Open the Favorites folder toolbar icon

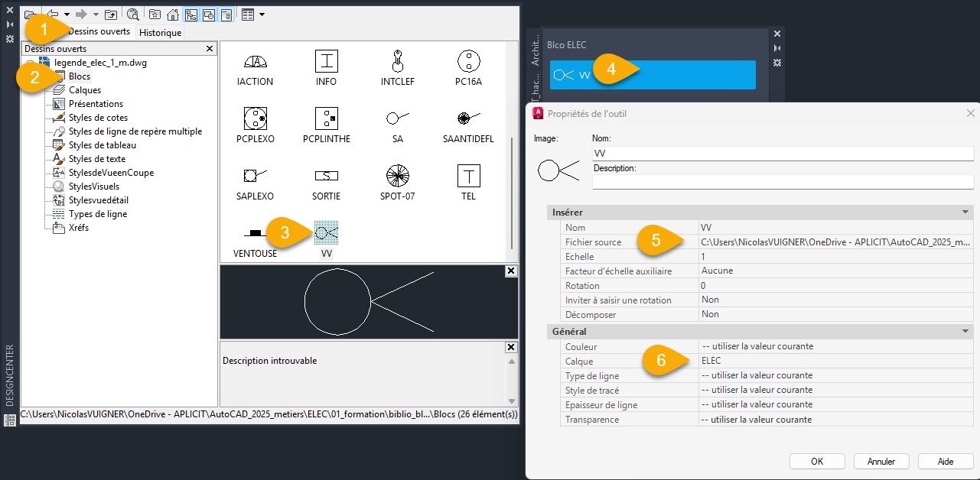tap(155, 14)
